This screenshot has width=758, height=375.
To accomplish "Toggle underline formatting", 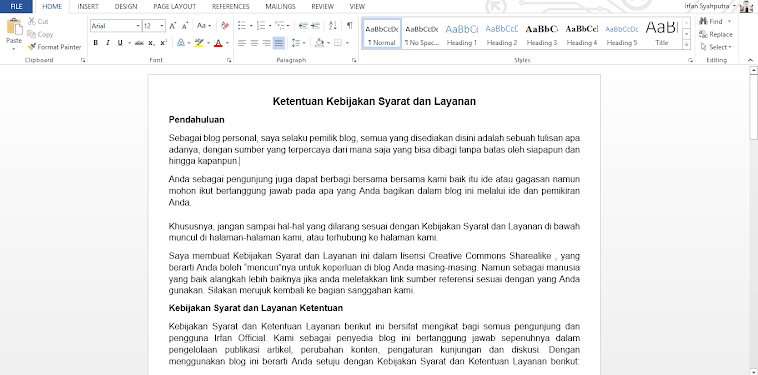I will pyautogui.click(x=120, y=43).
